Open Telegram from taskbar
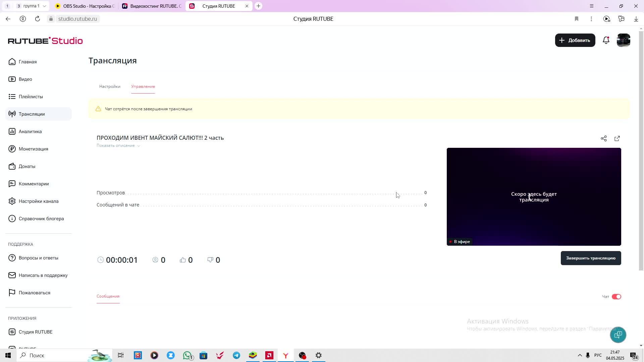Viewport: 644px width, 362px height. 236,355
